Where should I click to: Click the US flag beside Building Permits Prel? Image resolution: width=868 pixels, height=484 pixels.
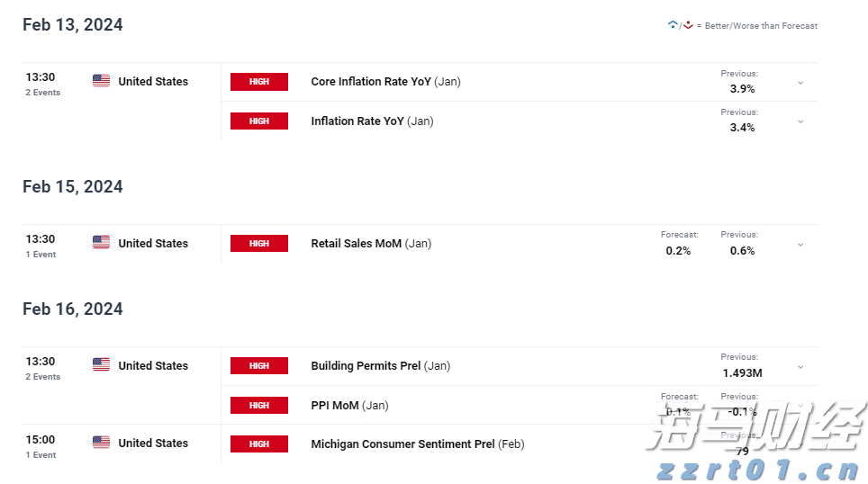pyautogui.click(x=101, y=365)
